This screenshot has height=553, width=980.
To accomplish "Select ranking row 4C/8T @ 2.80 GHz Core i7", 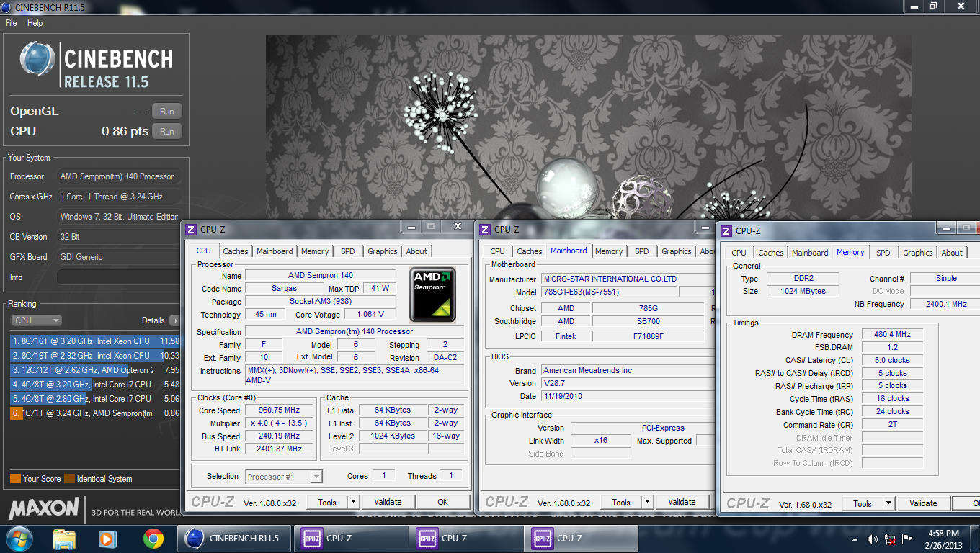I will point(95,399).
